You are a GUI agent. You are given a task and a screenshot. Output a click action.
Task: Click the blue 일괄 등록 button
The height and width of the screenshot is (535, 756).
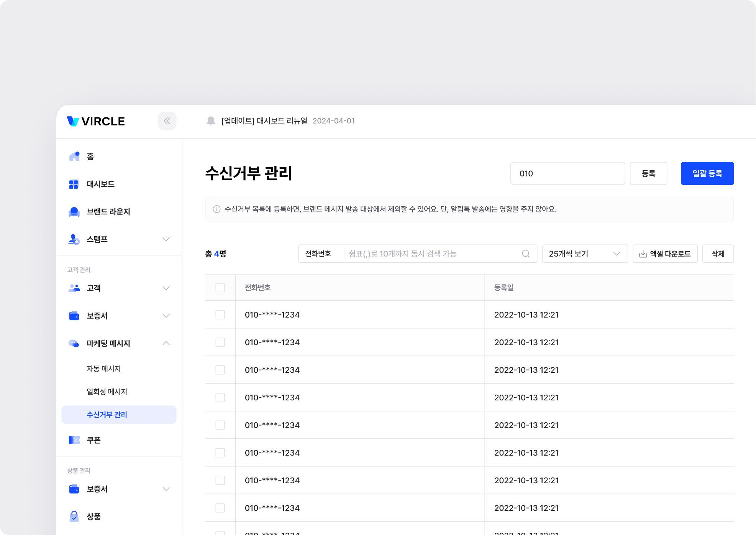(707, 173)
